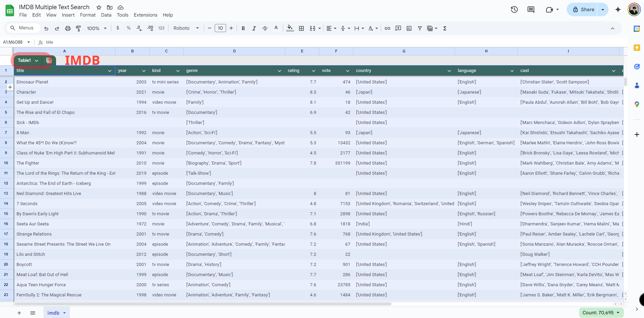
Task: Print the spreadsheet
Action: coord(68,28)
